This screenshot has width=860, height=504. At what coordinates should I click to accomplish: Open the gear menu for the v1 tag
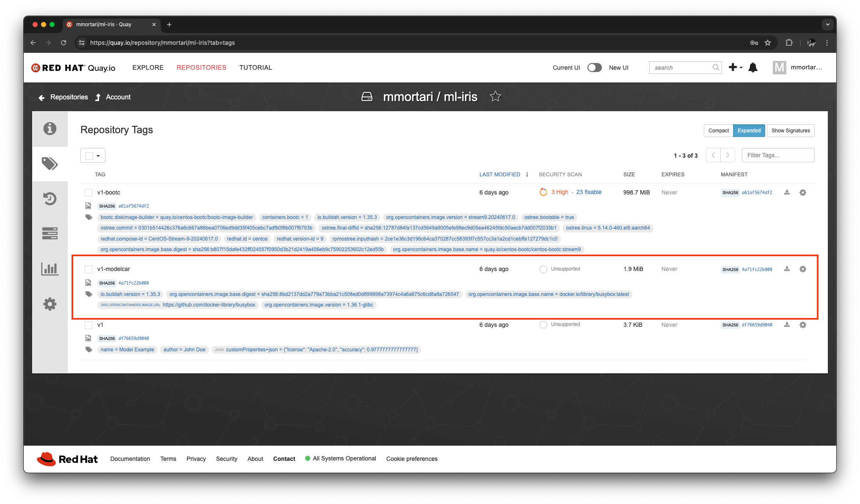click(x=803, y=325)
